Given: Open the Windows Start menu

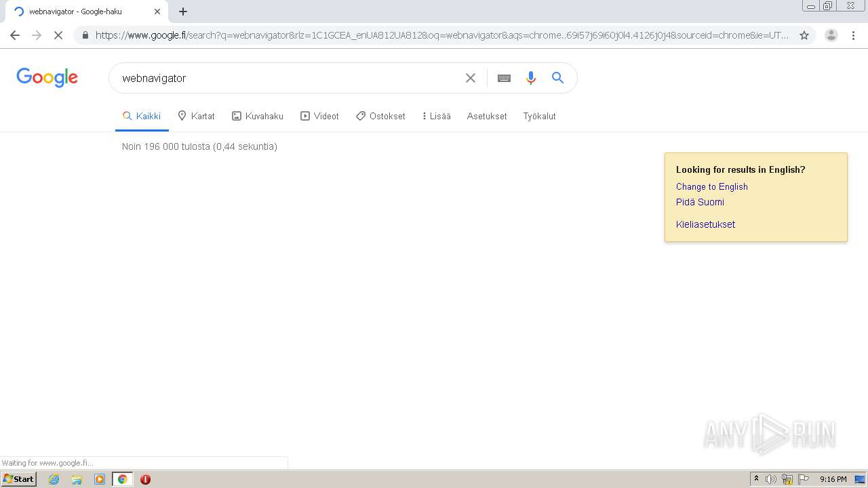Looking at the screenshot, I should 19,479.
